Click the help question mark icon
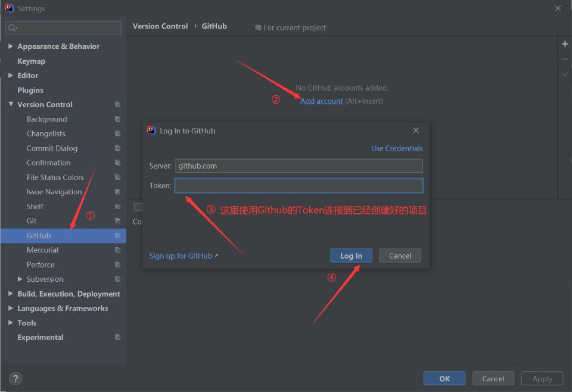572x392 pixels. (15, 378)
